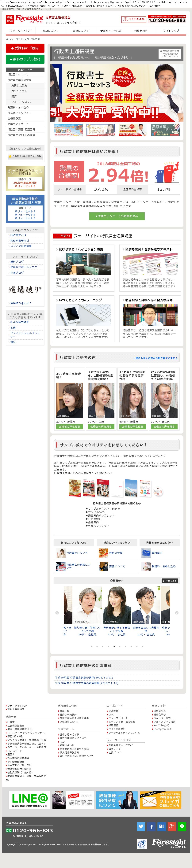Click the メルマガ registration banner
The height and width of the screenshot is (868, 192).
[161, 800]
